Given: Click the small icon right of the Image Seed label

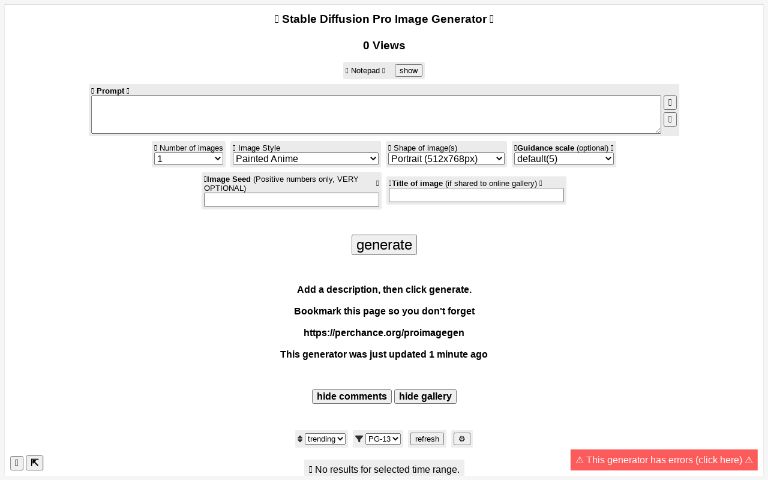Looking at the screenshot, I should (x=377, y=183).
